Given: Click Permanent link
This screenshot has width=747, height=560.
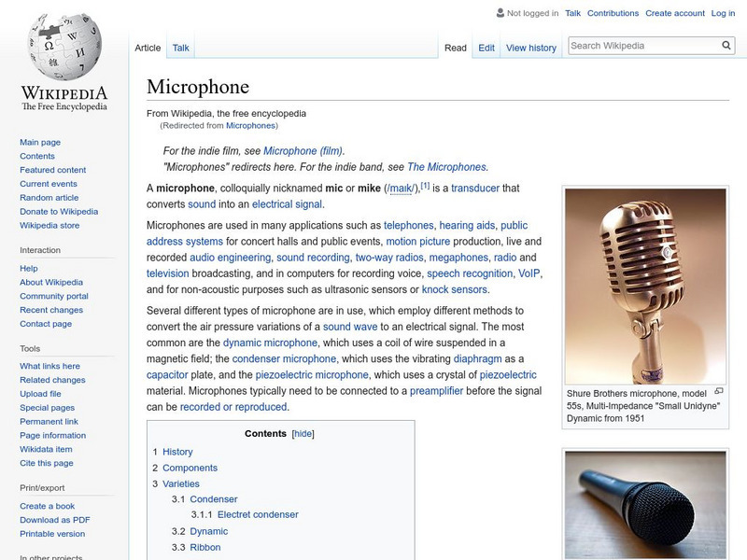Looking at the screenshot, I should click(x=49, y=421).
